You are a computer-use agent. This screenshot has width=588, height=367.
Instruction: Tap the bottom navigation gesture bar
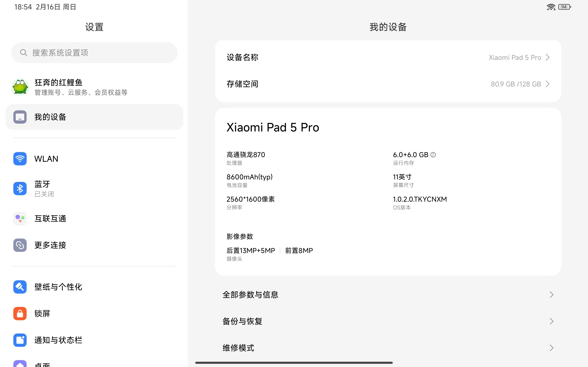click(294, 363)
